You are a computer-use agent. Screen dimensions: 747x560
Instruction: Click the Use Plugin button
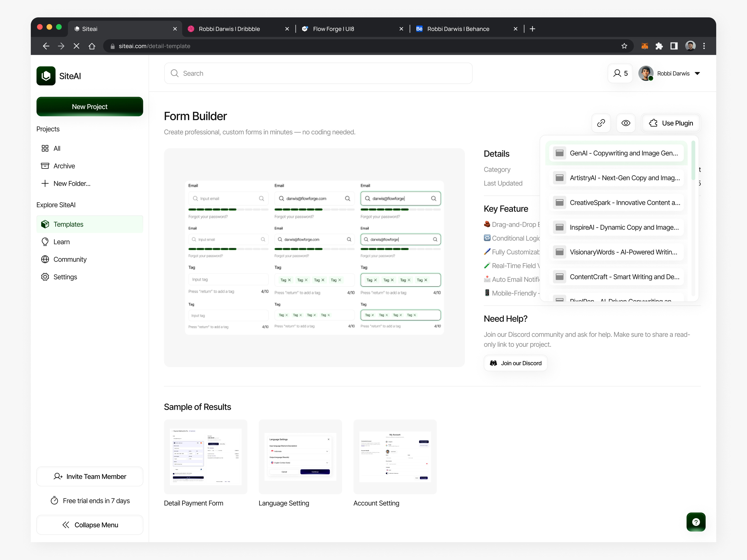click(671, 123)
